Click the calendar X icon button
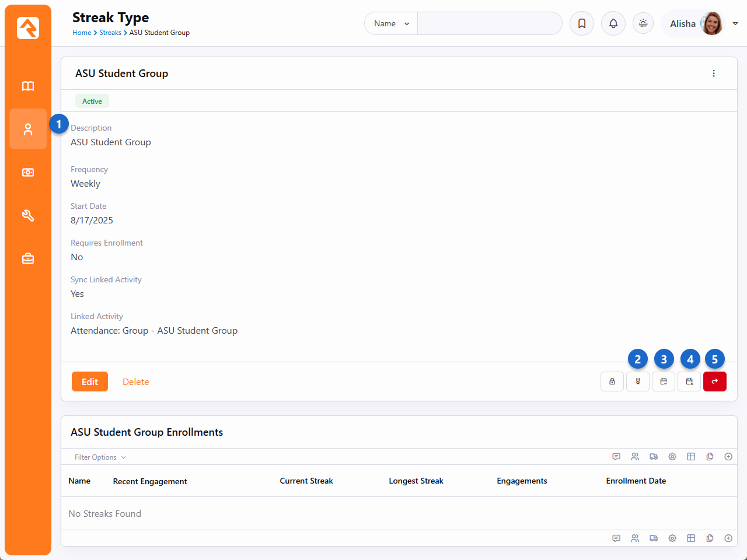This screenshot has height=560, width=747. 689,381
